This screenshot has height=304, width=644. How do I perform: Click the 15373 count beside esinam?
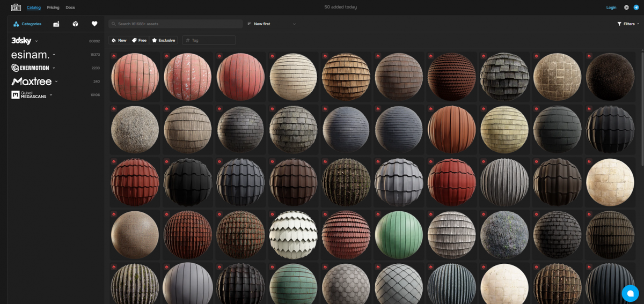[x=95, y=55]
